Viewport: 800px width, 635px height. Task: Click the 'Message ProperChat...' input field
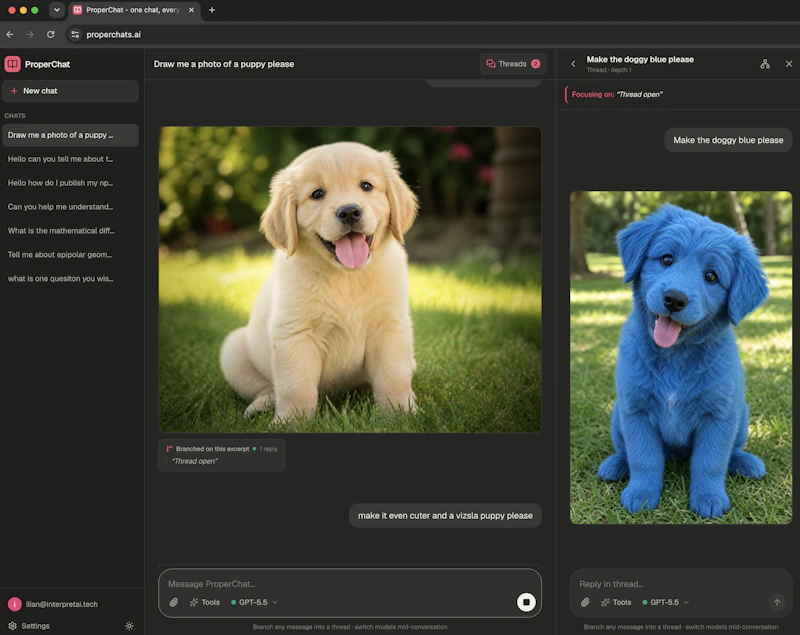(x=350, y=584)
